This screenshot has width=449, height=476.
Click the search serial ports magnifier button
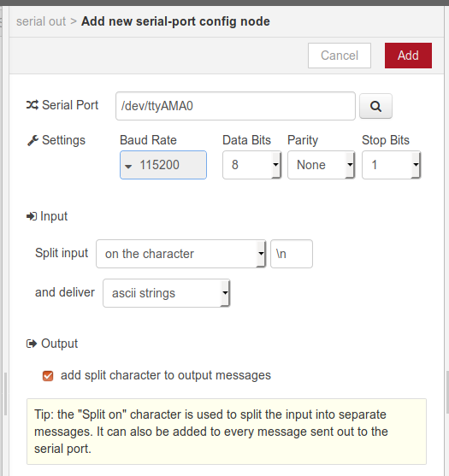tap(375, 106)
